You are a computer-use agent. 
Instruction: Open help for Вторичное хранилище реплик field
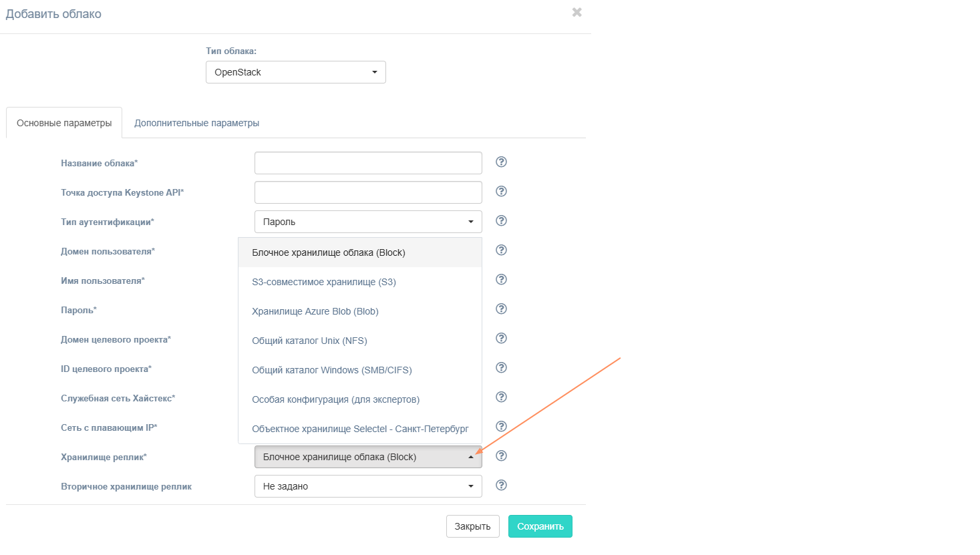(x=501, y=485)
